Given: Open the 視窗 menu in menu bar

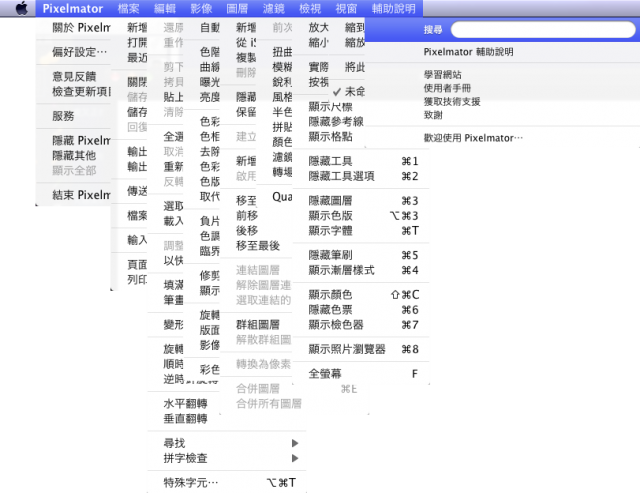Looking at the screenshot, I should coord(346,9).
